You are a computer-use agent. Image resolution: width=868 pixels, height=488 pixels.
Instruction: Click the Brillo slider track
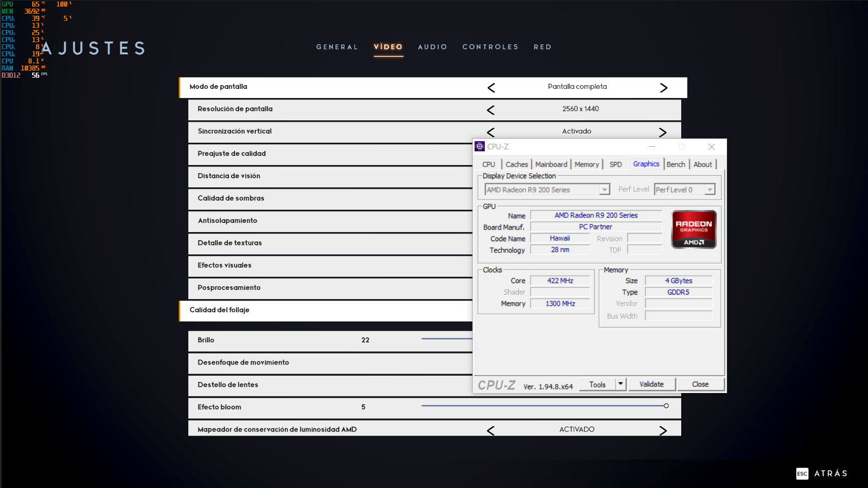pos(447,339)
